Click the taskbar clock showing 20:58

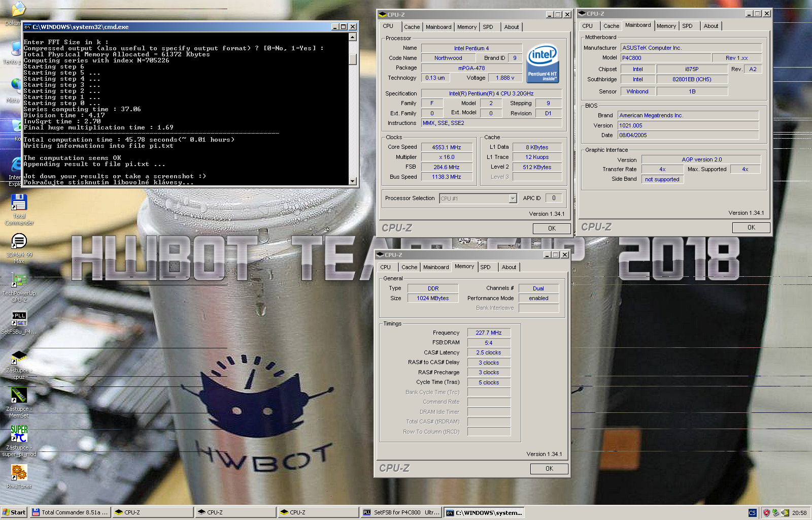click(799, 513)
